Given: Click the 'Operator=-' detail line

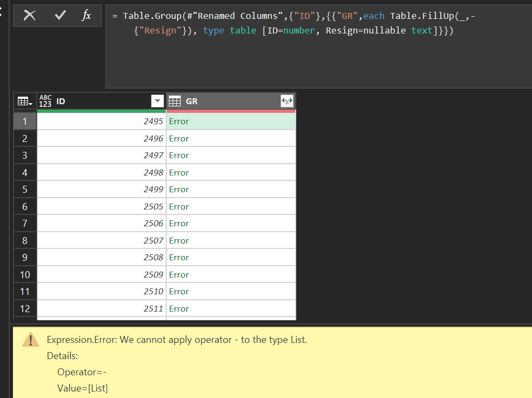Looking at the screenshot, I should (82, 372).
